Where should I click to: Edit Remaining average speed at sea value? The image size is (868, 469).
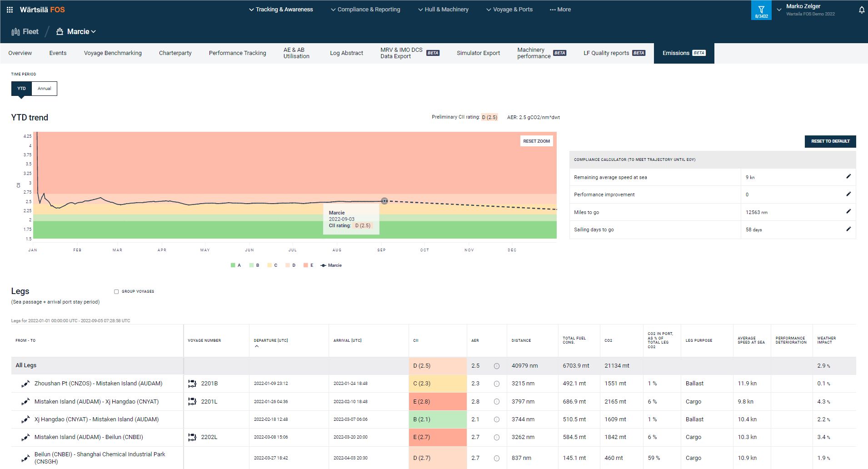(x=848, y=177)
